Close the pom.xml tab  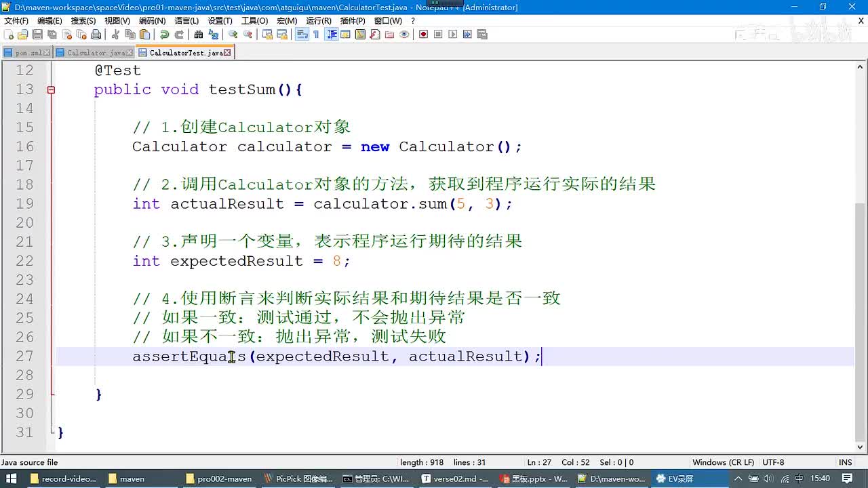point(46,52)
